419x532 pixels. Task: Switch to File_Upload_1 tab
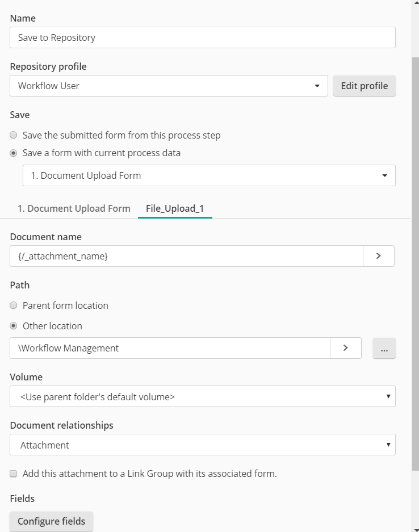175,208
